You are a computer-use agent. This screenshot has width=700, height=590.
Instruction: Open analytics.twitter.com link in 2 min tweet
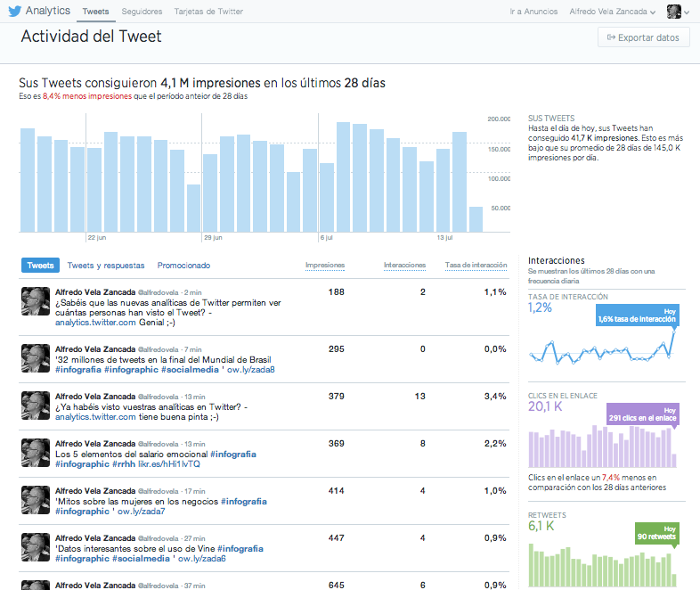(95, 323)
